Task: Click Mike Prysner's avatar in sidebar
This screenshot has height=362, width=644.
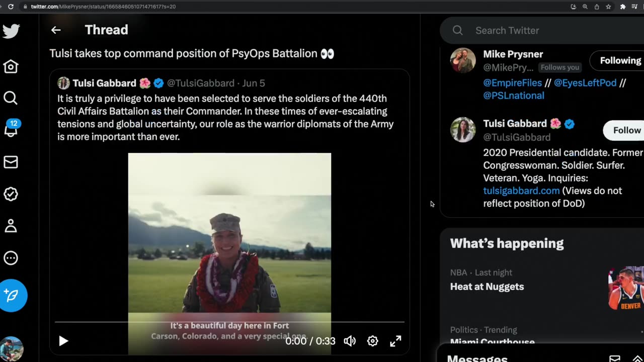Action: pyautogui.click(x=463, y=60)
